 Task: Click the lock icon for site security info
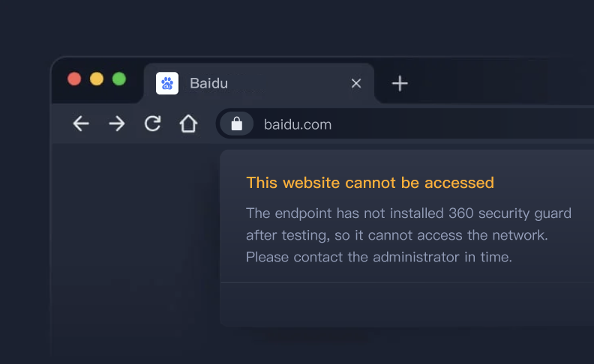(x=237, y=124)
